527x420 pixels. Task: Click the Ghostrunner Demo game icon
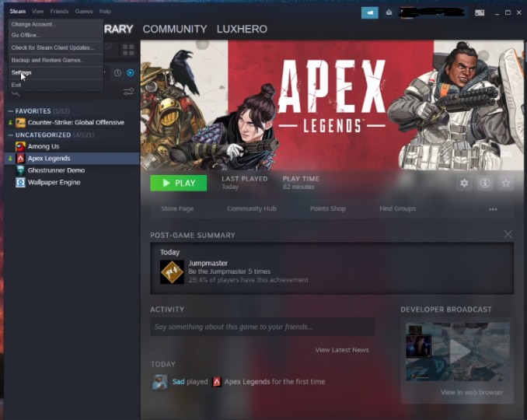point(20,170)
